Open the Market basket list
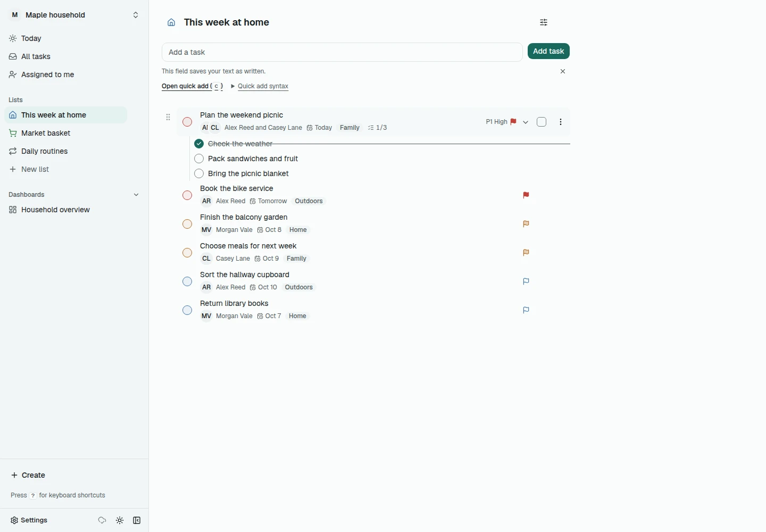Viewport: 766px width, 532px height. 66,133
